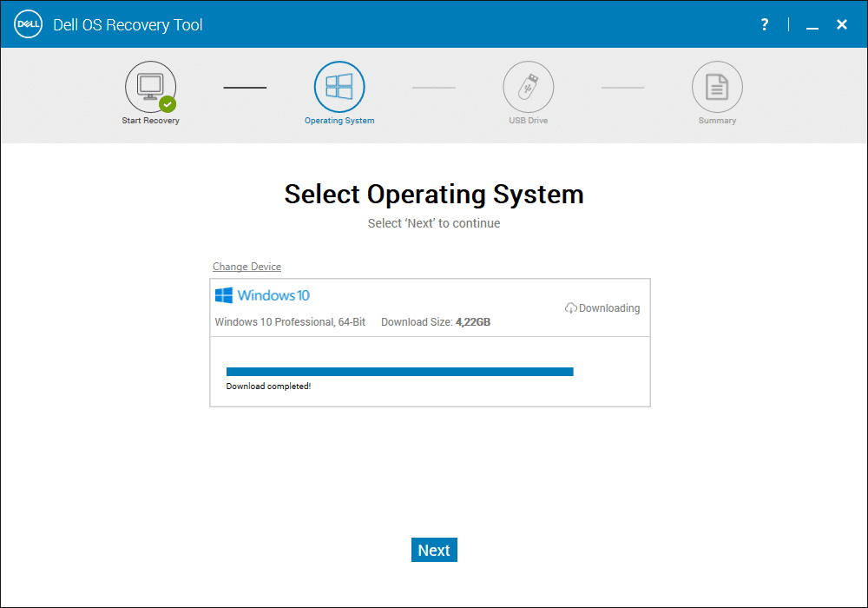Viewport: 868px width, 608px height.
Task: Click the Dell logo in title bar
Action: click(29, 24)
